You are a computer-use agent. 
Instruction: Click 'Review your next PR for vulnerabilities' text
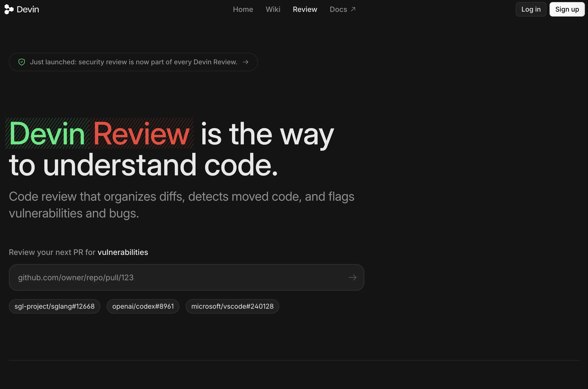pyautogui.click(x=78, y=252)
